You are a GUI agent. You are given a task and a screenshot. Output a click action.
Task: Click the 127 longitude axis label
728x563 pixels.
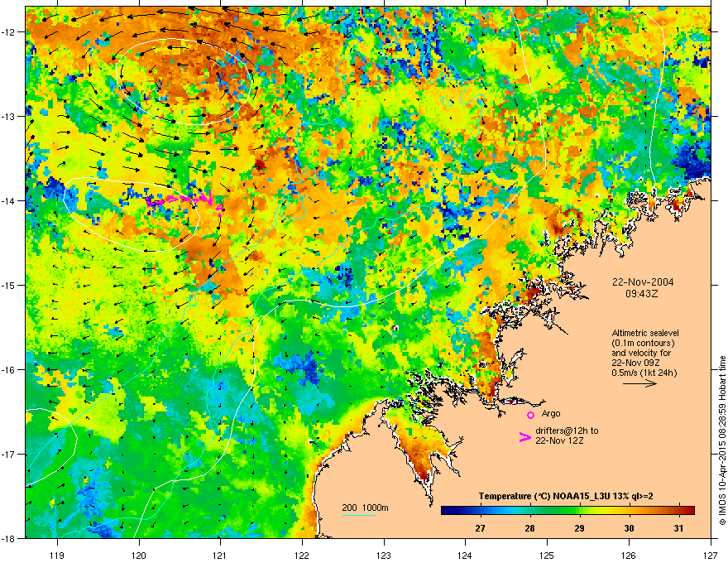(x=711, y=555)
